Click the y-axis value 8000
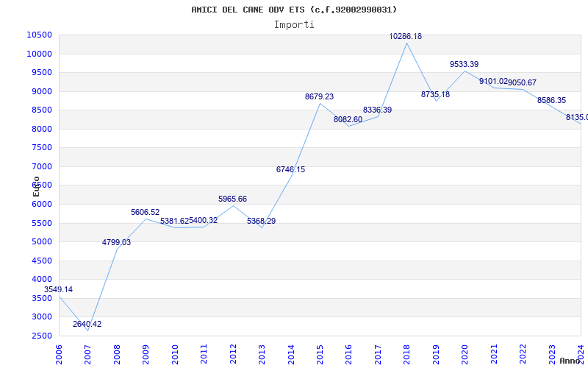The width and height of the screenshot is (588, 368). [42, 129]
